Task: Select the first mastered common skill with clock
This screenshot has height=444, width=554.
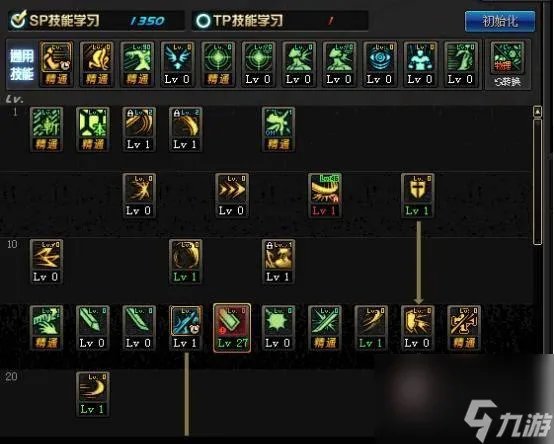Action: click(57, 64)
